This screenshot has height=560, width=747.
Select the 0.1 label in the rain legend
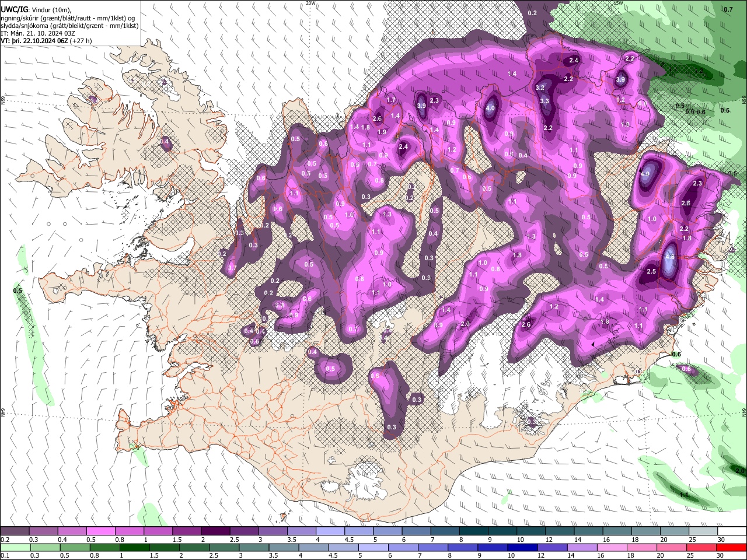point(5,555)
